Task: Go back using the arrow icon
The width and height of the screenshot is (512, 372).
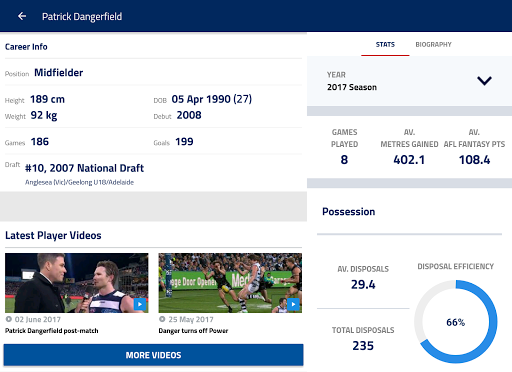Action: point(22,16)
